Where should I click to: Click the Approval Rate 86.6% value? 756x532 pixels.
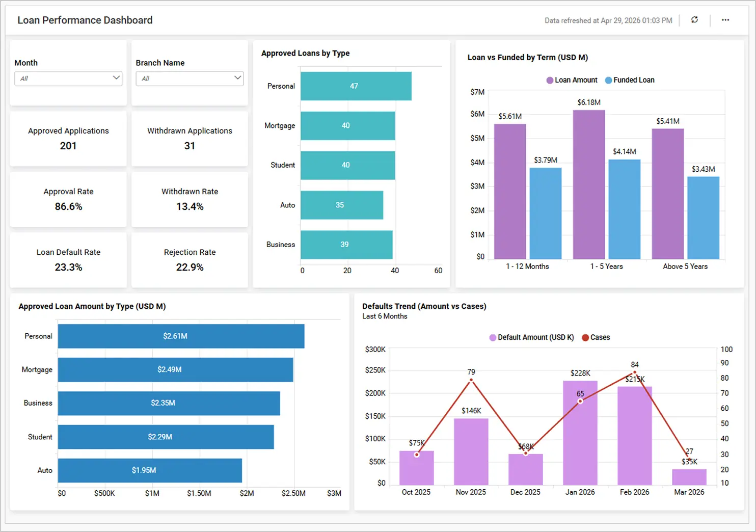coord(68,206)
